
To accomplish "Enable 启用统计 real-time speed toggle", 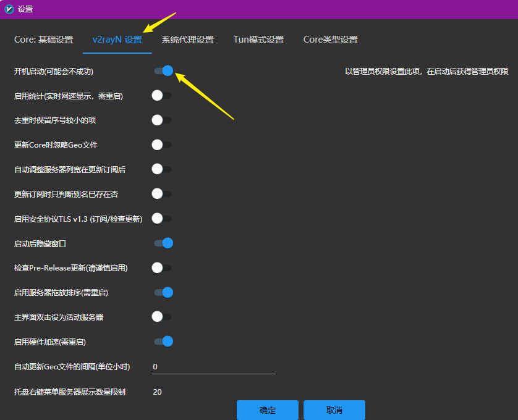I will point(162,96).
